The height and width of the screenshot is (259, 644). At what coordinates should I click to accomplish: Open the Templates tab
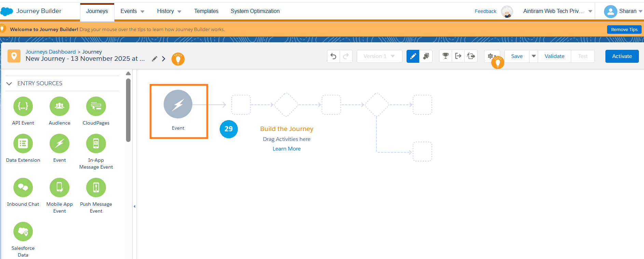(206, 11)
